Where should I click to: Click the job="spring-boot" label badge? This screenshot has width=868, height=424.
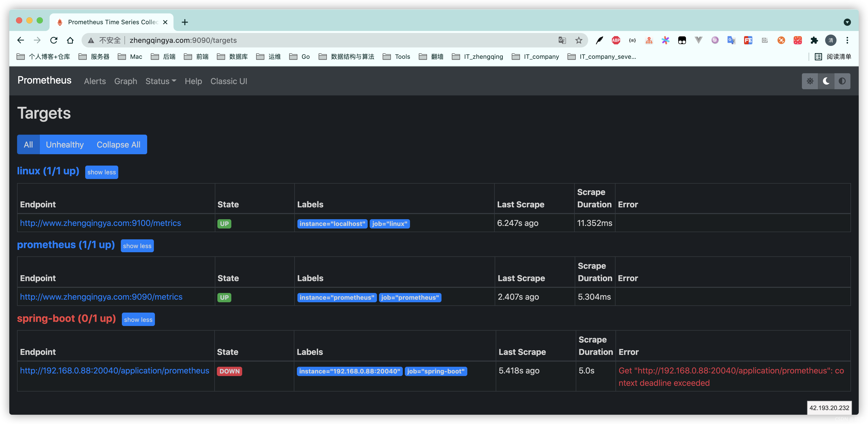[436, 371]
